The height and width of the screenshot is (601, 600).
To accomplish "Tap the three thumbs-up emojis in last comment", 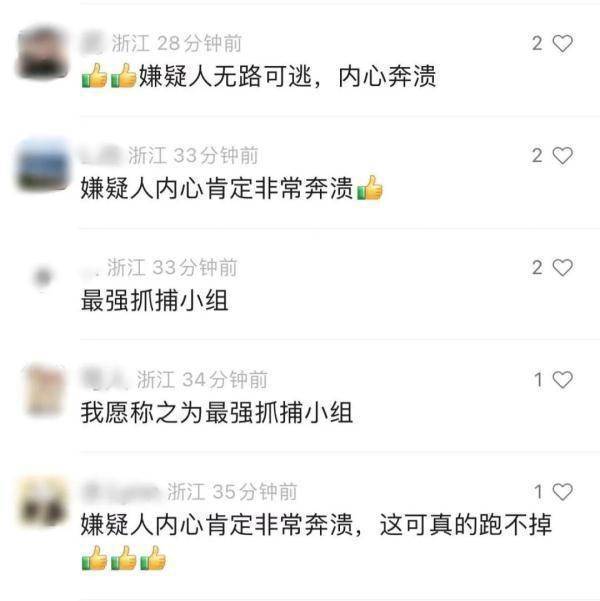I will tap(124, 558).
